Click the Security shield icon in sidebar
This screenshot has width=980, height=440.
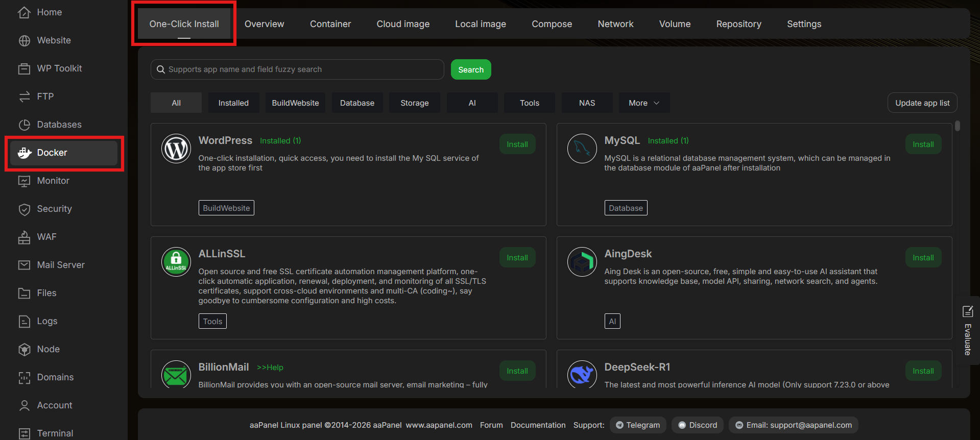[24, 209]
